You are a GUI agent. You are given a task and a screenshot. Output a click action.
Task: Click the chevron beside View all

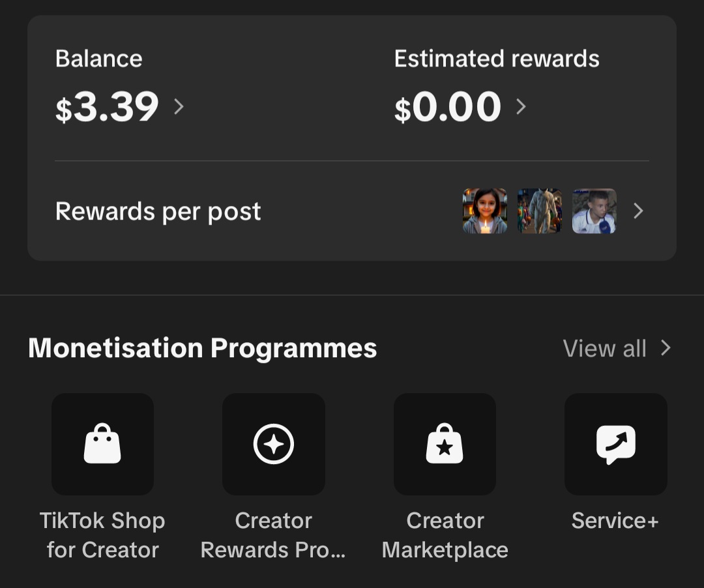[666, 348]
